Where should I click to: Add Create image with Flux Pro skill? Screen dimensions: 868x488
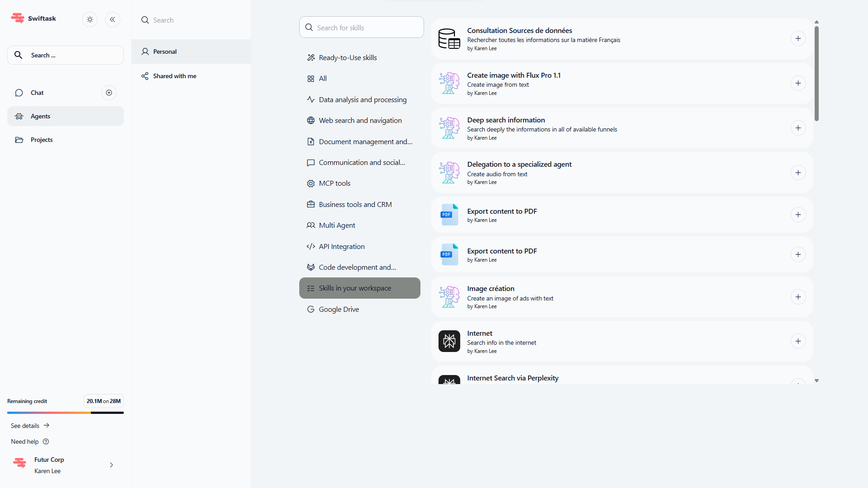pyautogui.click(x=798, y=84)
